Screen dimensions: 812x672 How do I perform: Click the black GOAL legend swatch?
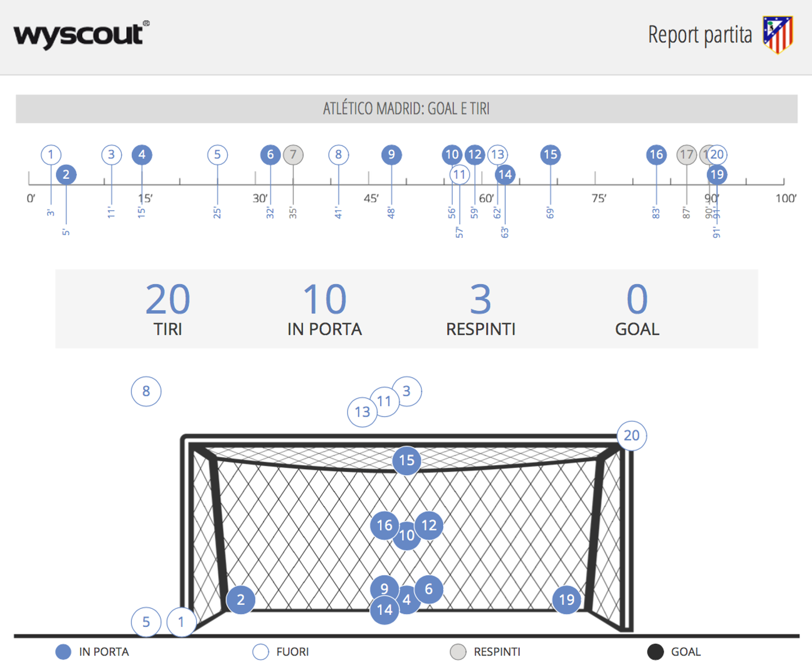[655, 652]
